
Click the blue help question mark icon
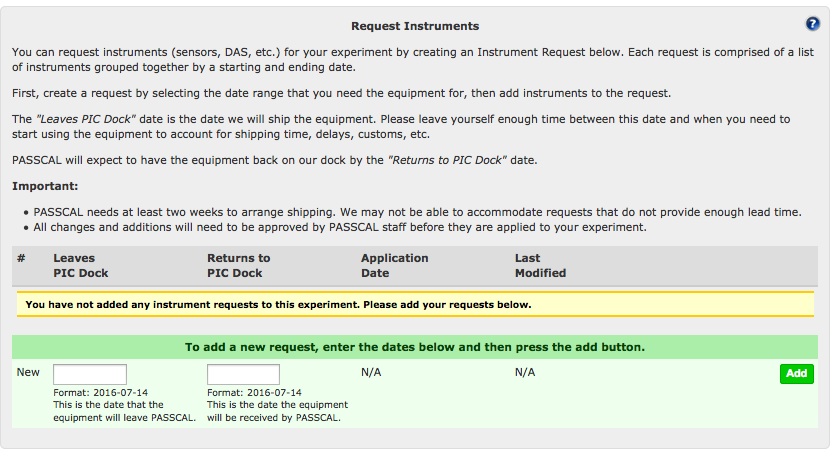[812, 25]
